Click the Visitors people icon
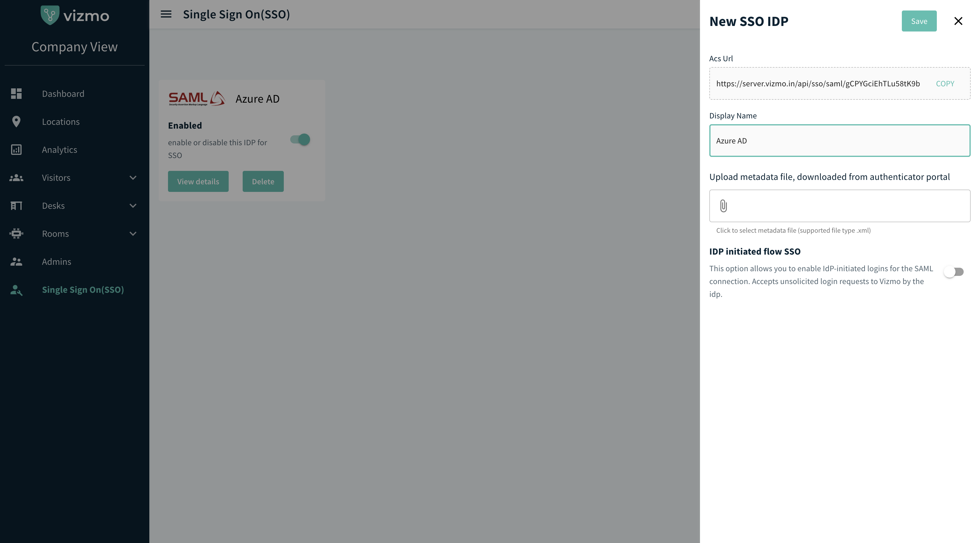Screen dimensions: 980x543 click(16, 177)
